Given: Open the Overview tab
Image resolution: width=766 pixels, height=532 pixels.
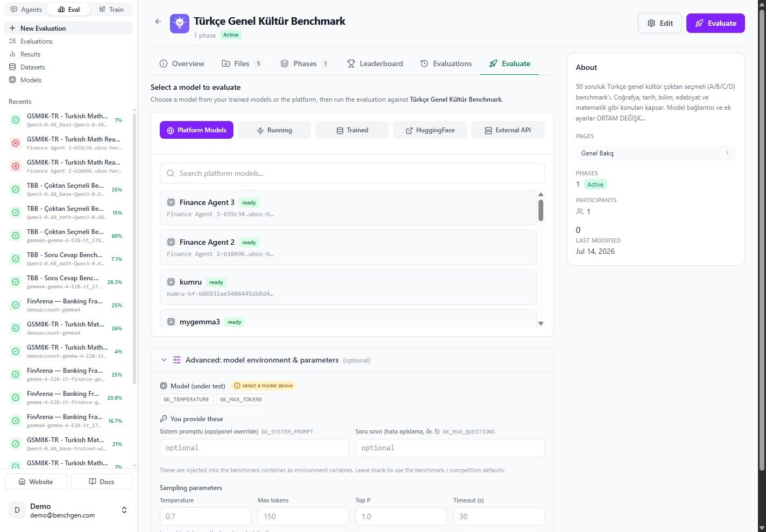Looking at the screenshot, I should tap(182, 63).
